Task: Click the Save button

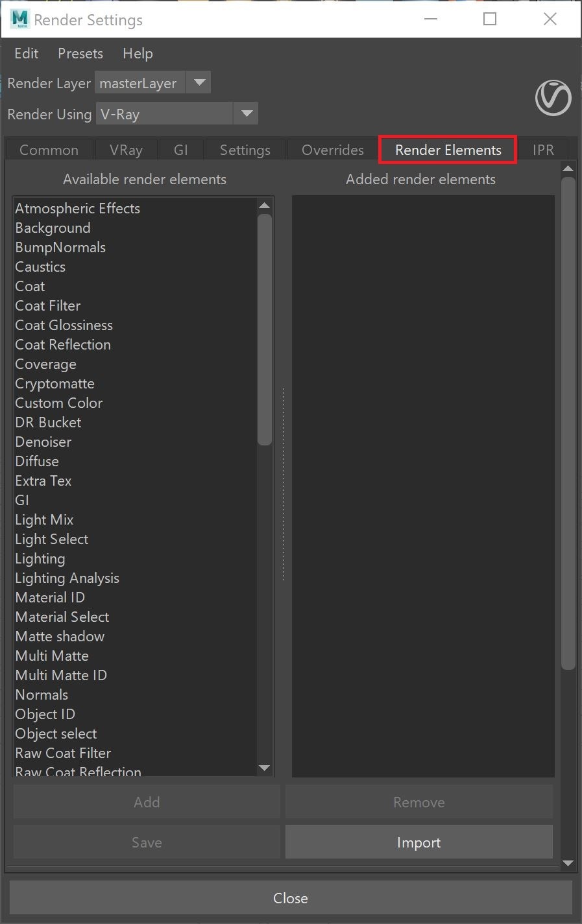Action: coord(147,842)
